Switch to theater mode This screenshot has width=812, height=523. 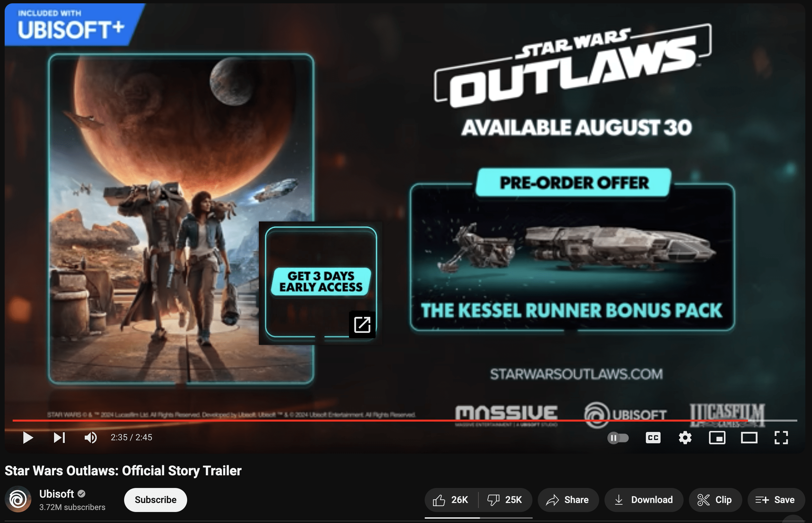tap(749, 438)
